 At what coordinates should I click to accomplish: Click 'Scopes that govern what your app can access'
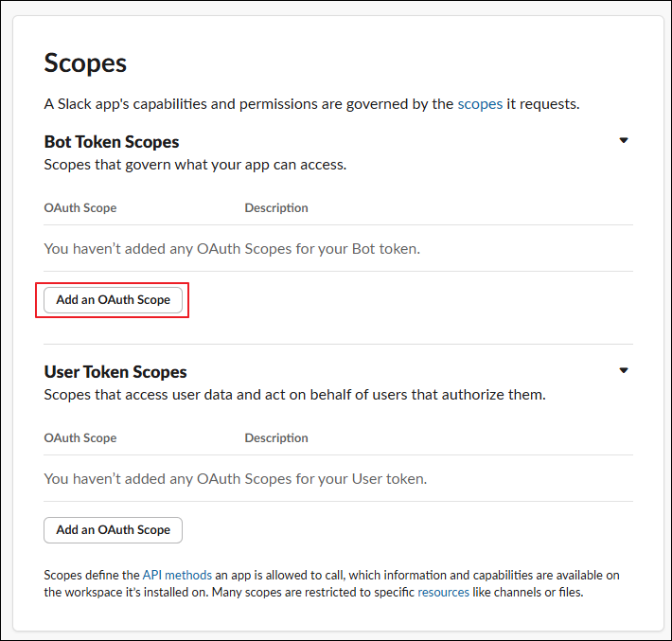195,165
